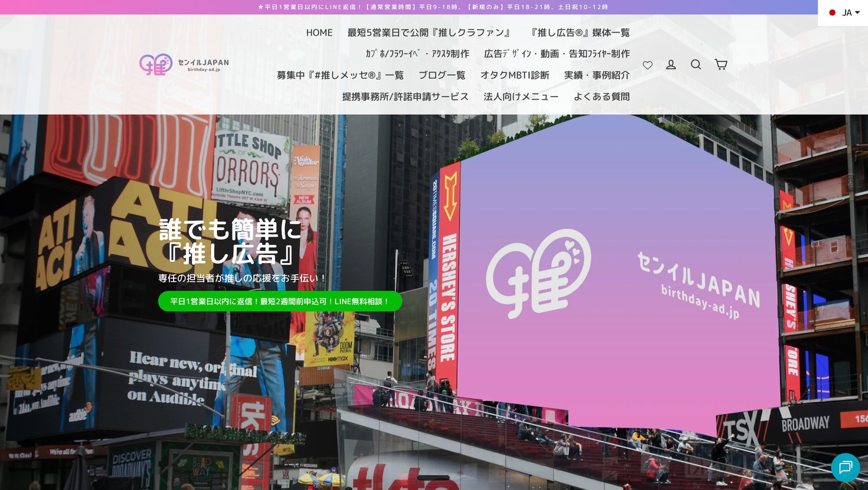
Task: Click the 専任の担当者が推しの応援をお手伝い！ text
Action: (x=242, y=278)
